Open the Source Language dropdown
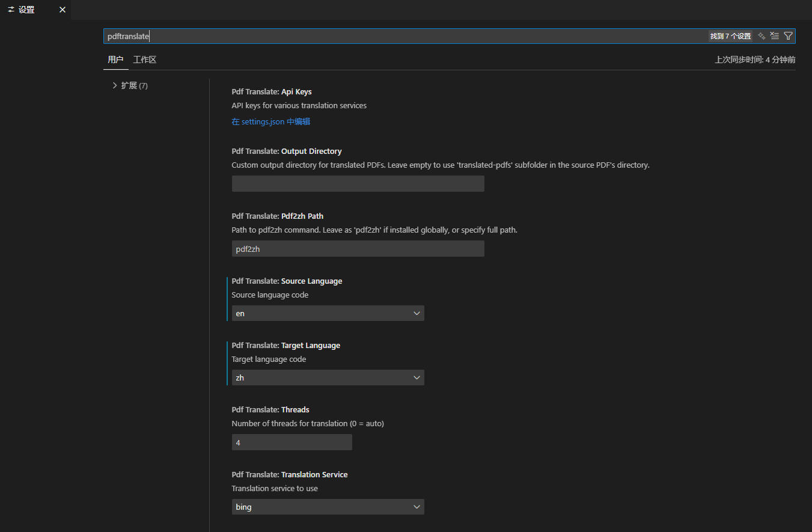Image resolution: width=812 pixels, height=532 pixels. 328,313
